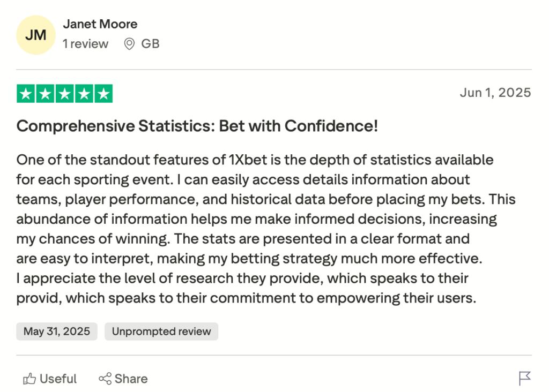Click the flag icon to report the review
The image size is (549, 392).
(526, 379)
